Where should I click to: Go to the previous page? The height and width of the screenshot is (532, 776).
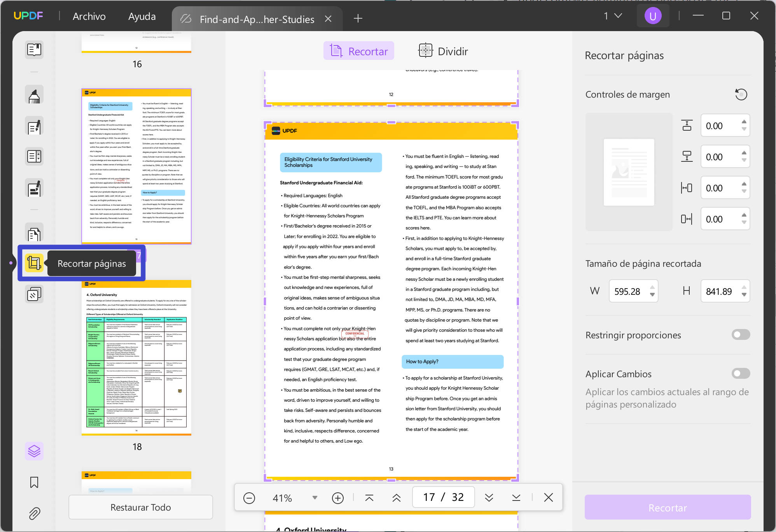(397, 498)
